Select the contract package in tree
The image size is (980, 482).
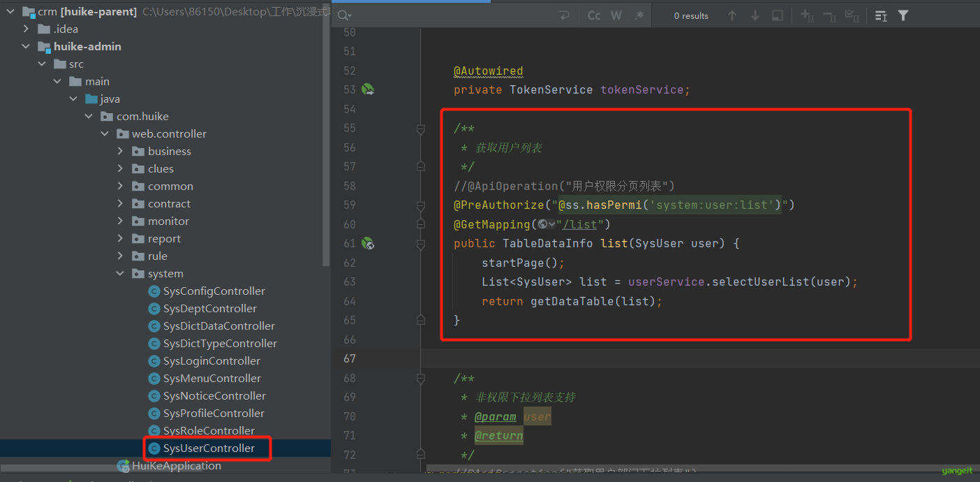pyautogui.click(x=169, y=204)
